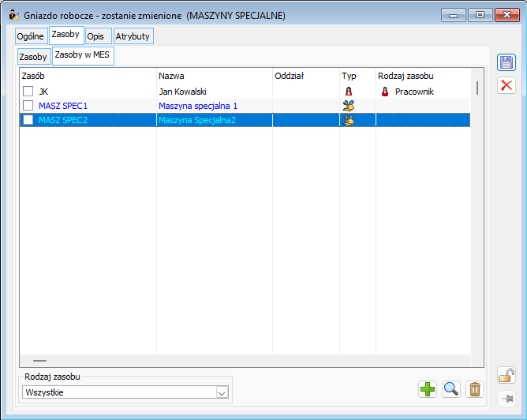Click the pin icon at bottom right
The height and width of the screenshot is (420, 527).
tap(507, 399)
